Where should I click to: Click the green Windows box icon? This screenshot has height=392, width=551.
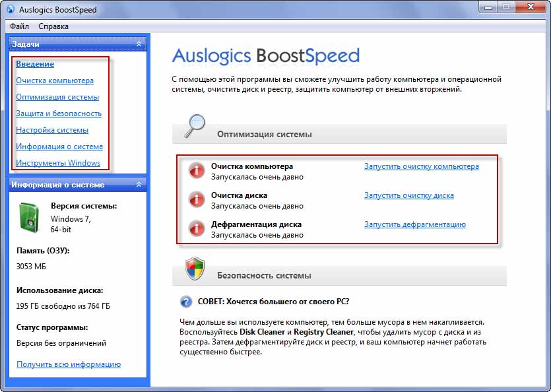pos(29,218)
